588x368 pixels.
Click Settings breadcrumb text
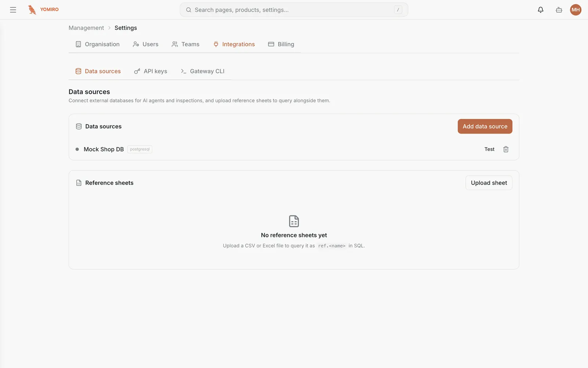126,28
